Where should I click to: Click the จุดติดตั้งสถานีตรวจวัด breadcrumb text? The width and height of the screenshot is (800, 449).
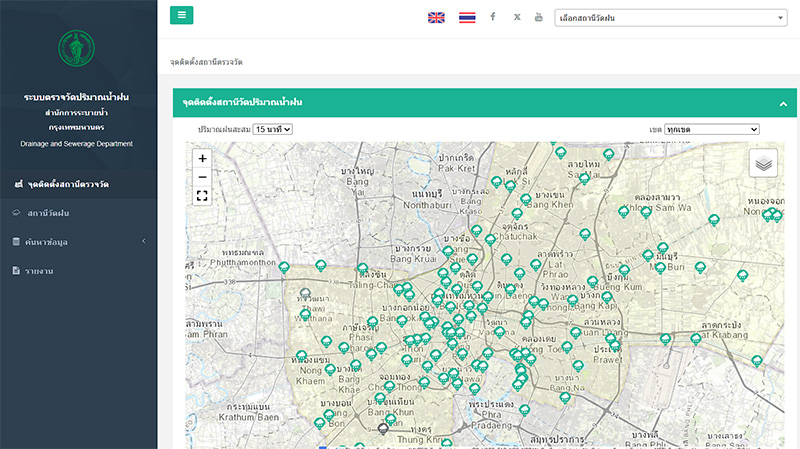pos(206,62)
